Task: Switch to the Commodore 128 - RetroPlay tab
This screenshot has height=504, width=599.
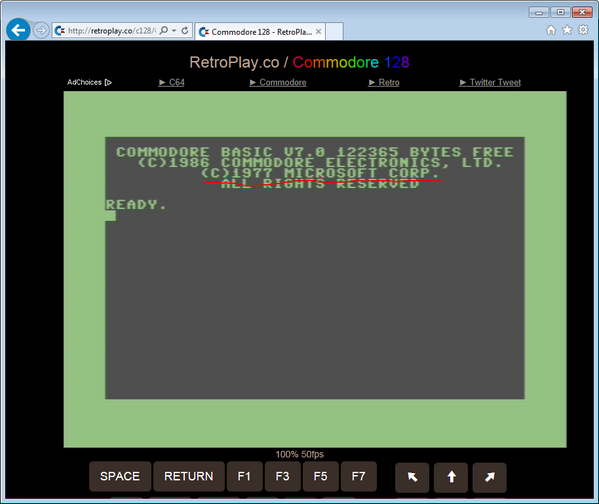Action: coord(260,32)
